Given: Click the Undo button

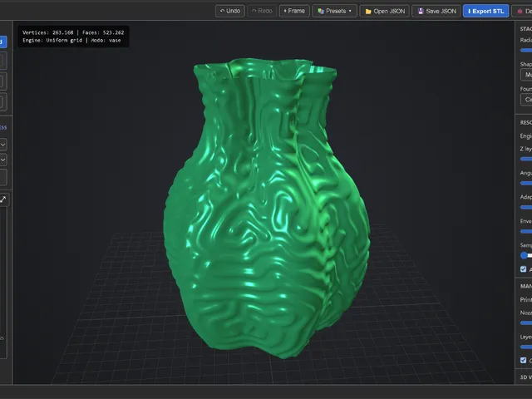Looking at the screenshot, I should 230,11.
